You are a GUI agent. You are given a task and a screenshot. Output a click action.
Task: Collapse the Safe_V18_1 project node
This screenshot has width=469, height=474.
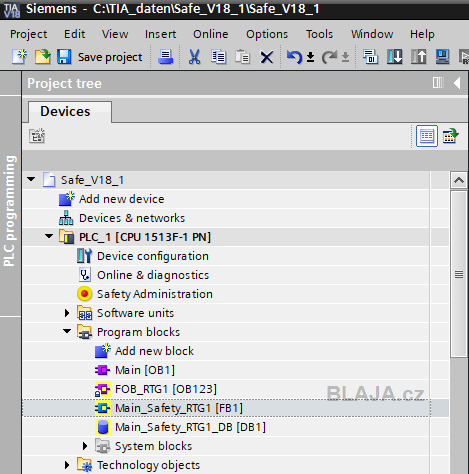click(x=31, y=180)
